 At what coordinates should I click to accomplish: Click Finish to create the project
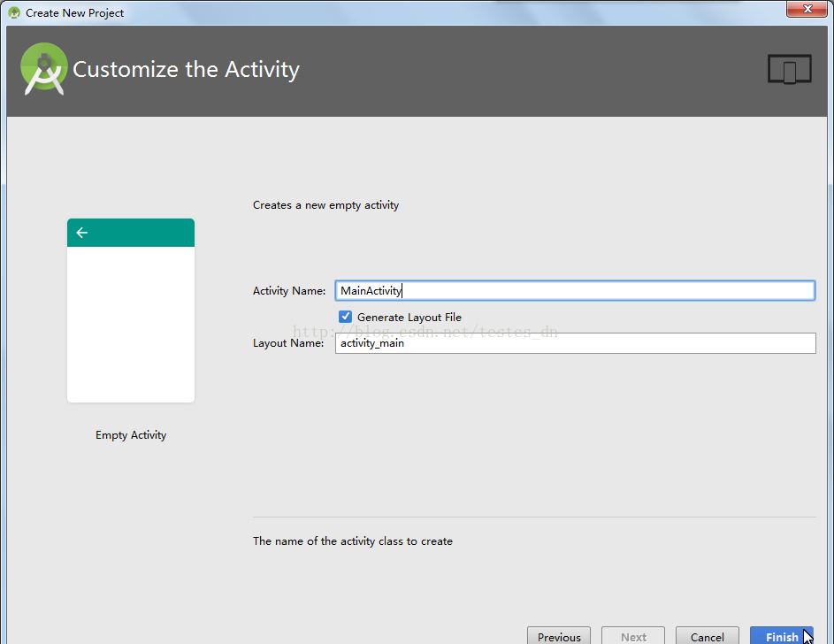pos(781,637)
